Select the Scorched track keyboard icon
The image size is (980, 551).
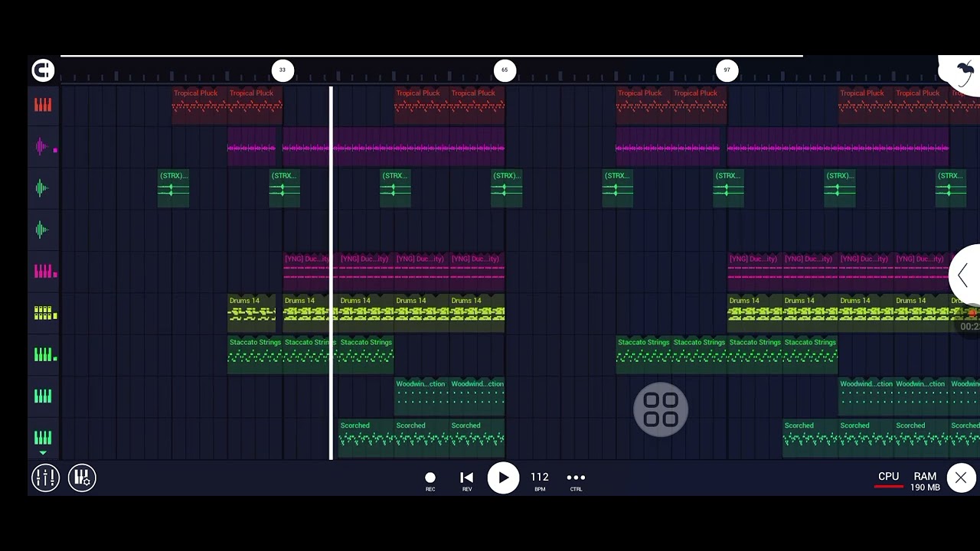tap(43, 437)
